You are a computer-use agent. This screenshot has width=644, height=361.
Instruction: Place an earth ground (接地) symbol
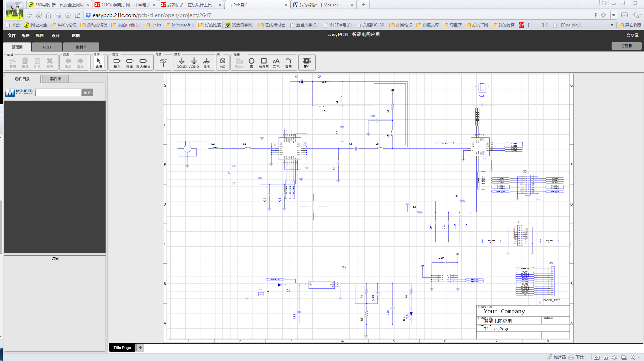click(x=206, y=63)
